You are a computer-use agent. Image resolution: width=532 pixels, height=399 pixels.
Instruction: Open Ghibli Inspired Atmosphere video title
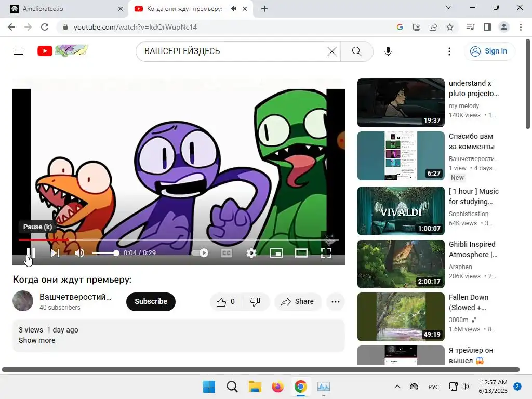[473, 249]
